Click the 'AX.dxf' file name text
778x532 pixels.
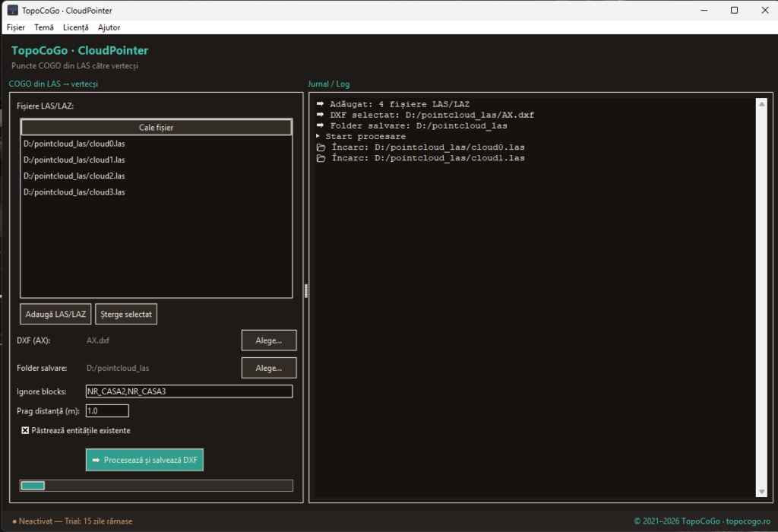[x=98, y=340]
